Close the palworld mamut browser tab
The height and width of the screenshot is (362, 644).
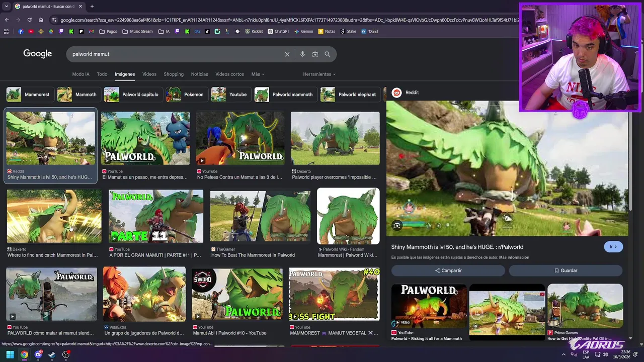tap(80, 7)
